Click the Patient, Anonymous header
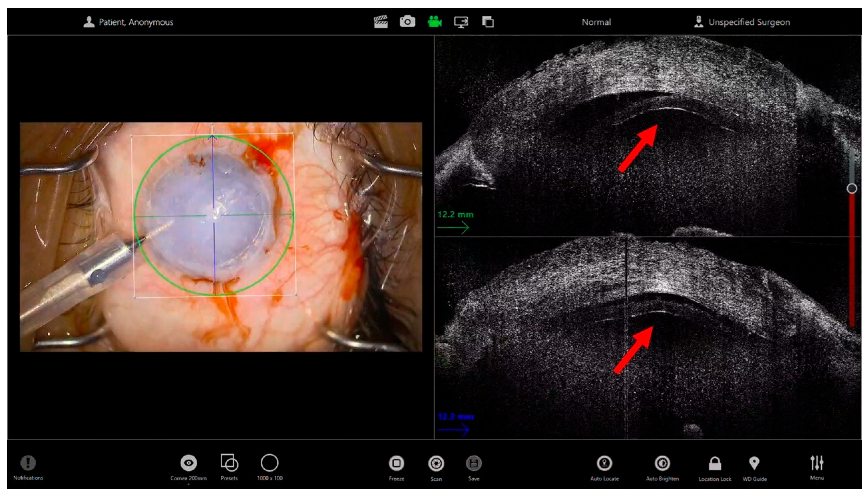Screen dimensions: 868x497 coord(128,22)
